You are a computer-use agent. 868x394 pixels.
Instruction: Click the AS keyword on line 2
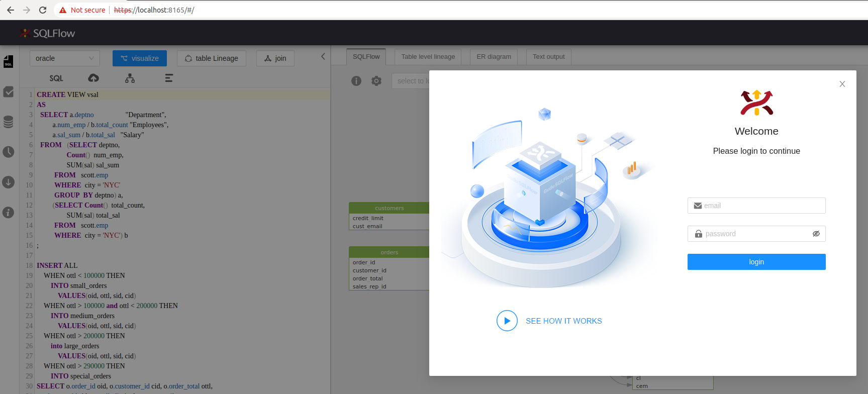pyautogui.click(x=41, y=105)
